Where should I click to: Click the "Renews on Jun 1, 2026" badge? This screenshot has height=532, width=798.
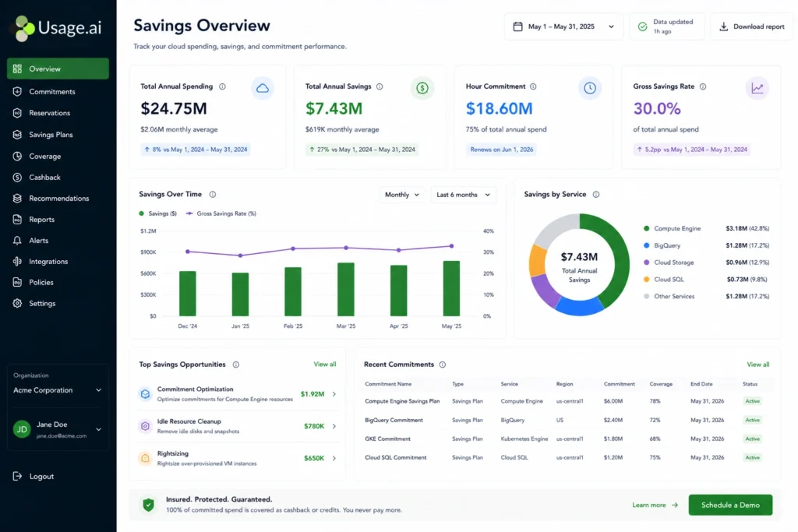pos(501,150)
